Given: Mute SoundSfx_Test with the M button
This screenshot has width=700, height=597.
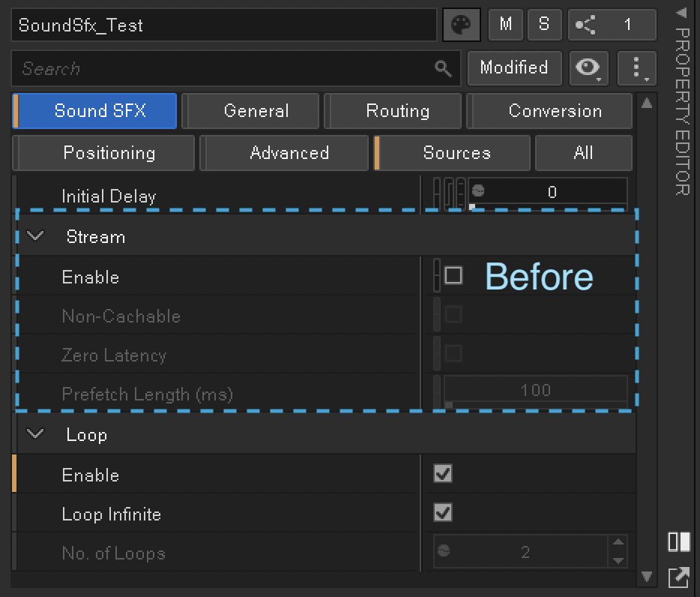Looking at the screenshot, I should click(505, 24).
